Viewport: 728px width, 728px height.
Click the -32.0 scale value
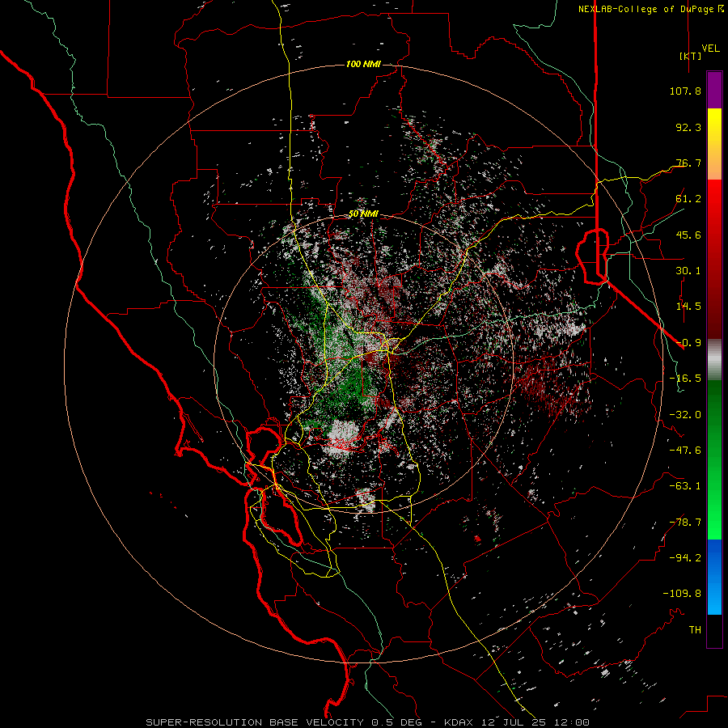click(685, 415)
